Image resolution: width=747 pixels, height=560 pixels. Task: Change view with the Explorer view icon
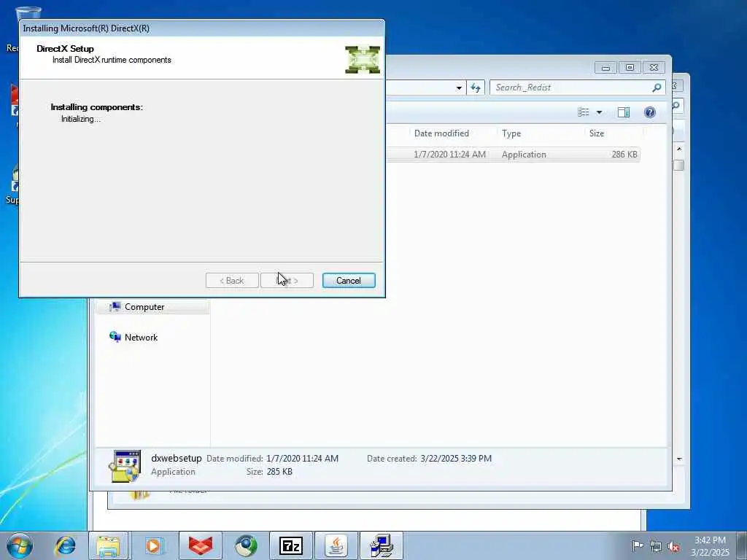click(x=584, y=112)
